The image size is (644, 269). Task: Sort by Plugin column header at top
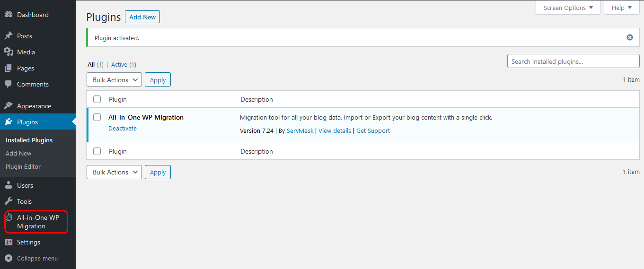118,99
